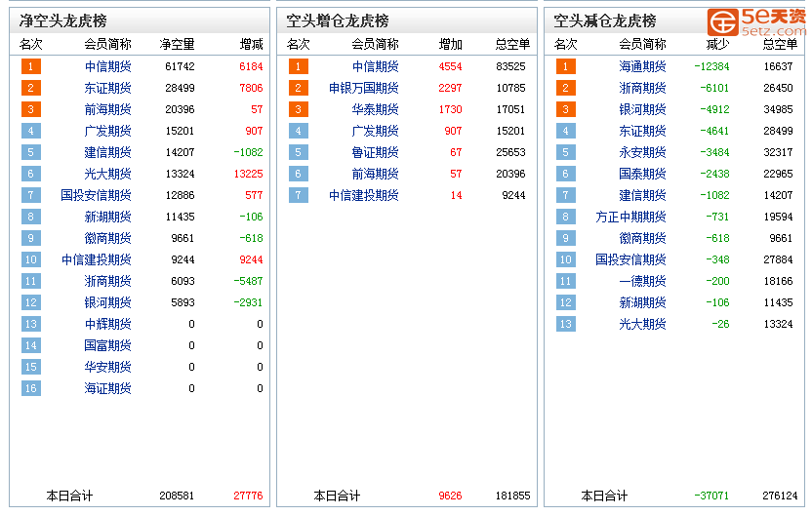Screen dimensions: 812x516
Task: Click daily total 27776
Action: point(249,496)
